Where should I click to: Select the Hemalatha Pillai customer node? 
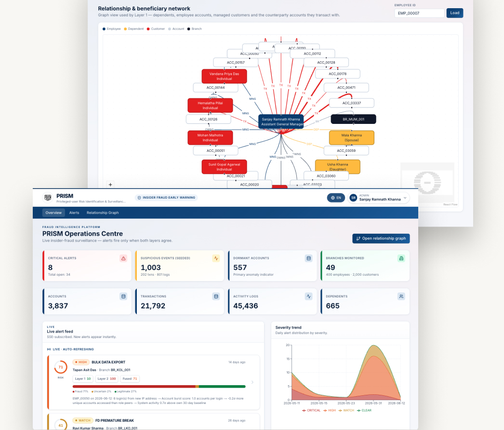(x=210, y=106)
